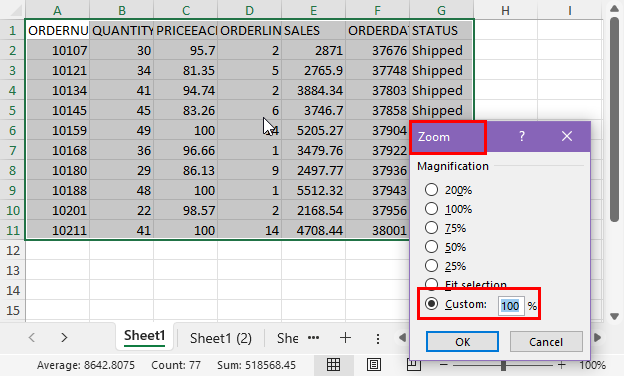Click the SALES header cell

pyautogui.click(x=314, y=30)
